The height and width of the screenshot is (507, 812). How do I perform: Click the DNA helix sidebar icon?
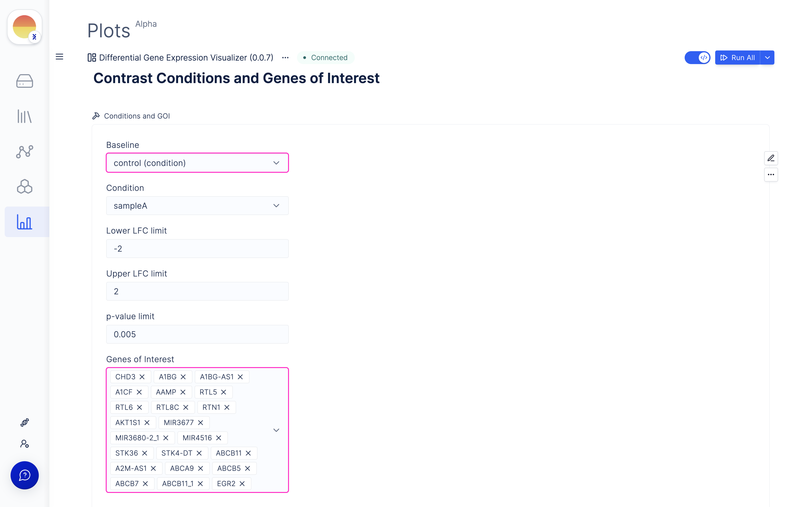pos(24,422)
